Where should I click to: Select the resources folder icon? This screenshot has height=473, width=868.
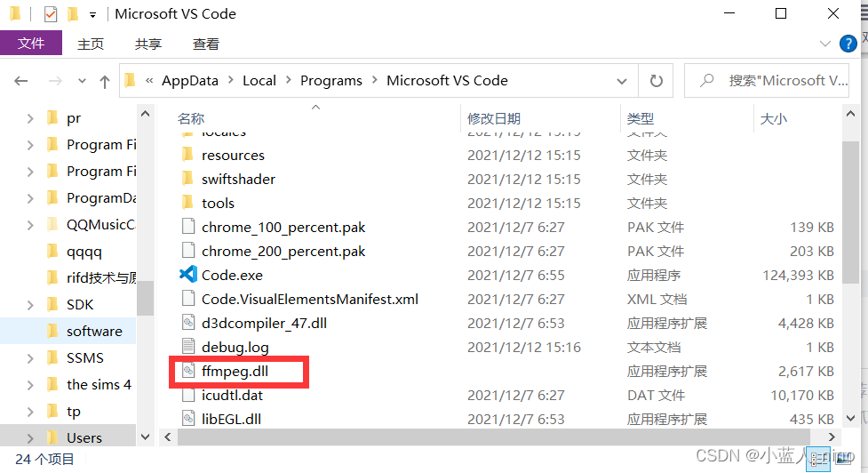[x=188, y=155]
